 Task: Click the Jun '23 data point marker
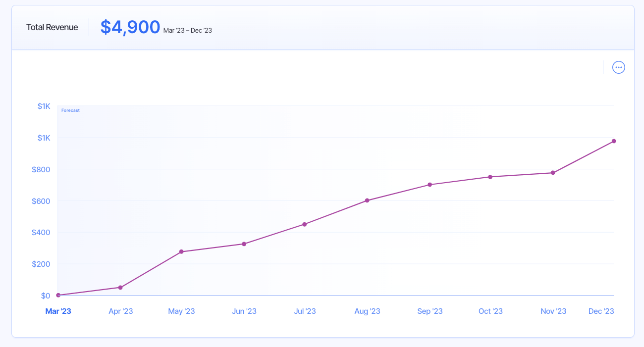click(243, 244)
